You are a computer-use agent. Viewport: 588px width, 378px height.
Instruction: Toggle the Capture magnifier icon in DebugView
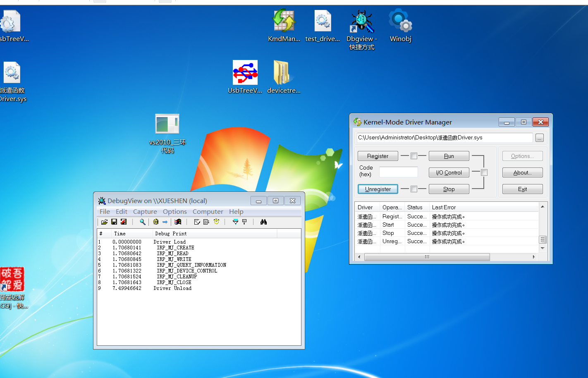click(143, 222)
